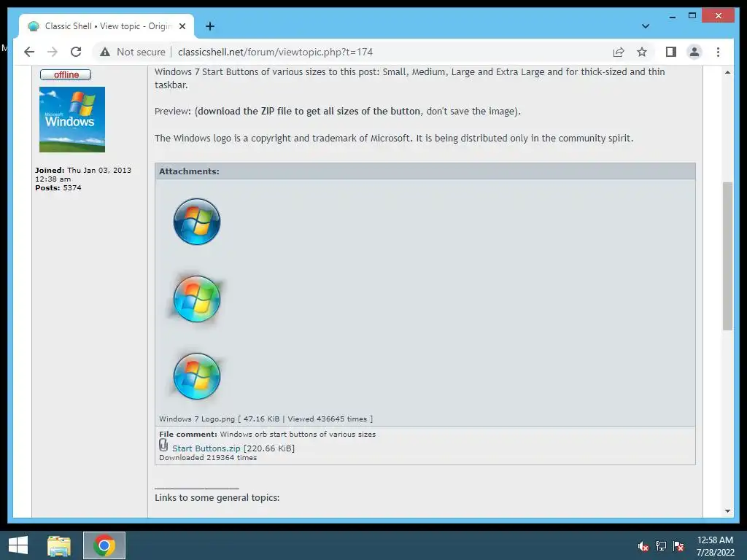Click the first dark blue Windows orb
The width and height of the screenshot is (747, 560).
tap(197, 222)
